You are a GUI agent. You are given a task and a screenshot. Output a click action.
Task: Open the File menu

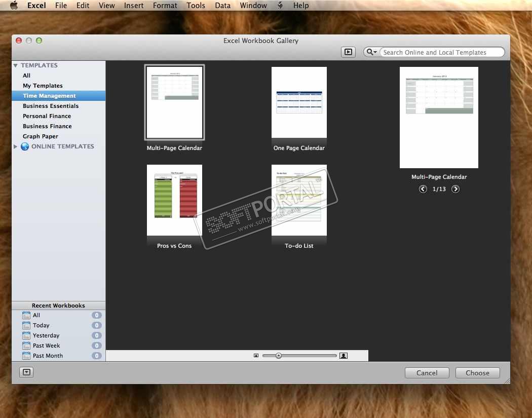click(x=61, y=6)
